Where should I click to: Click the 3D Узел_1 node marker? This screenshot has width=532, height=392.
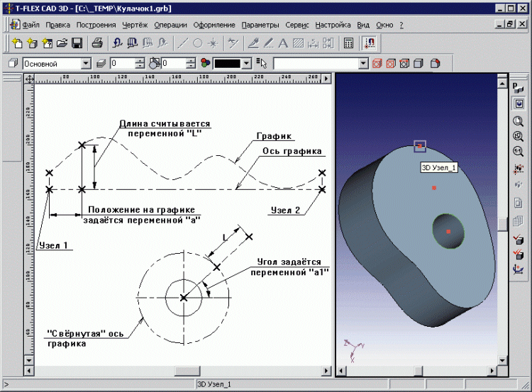(x=420, y=146)
